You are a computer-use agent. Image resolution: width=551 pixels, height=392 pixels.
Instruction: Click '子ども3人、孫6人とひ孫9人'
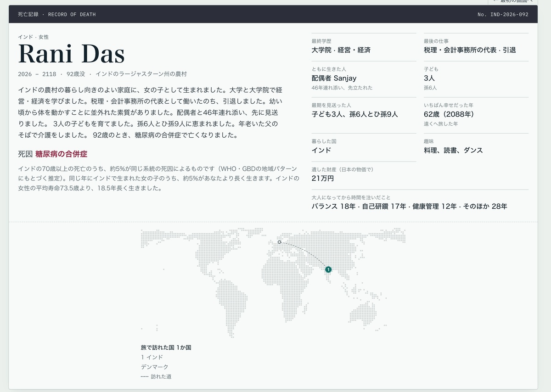tap(354, 114)
